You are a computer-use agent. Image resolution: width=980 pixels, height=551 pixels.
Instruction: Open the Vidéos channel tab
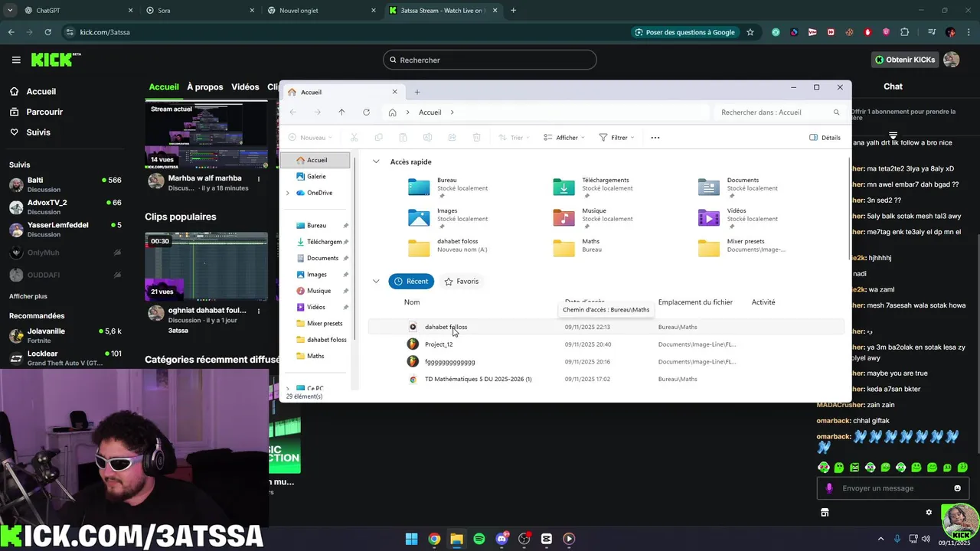245,87
